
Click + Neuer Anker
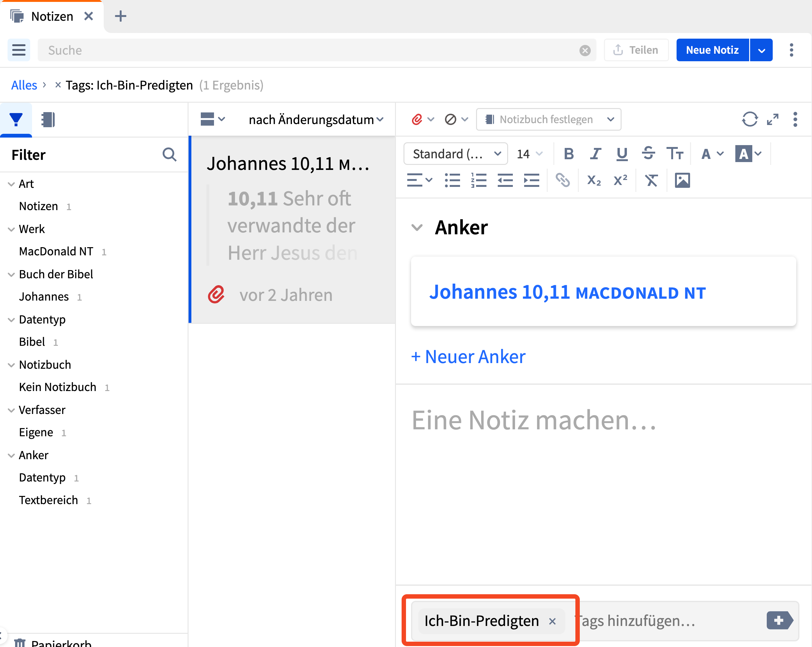468,357
